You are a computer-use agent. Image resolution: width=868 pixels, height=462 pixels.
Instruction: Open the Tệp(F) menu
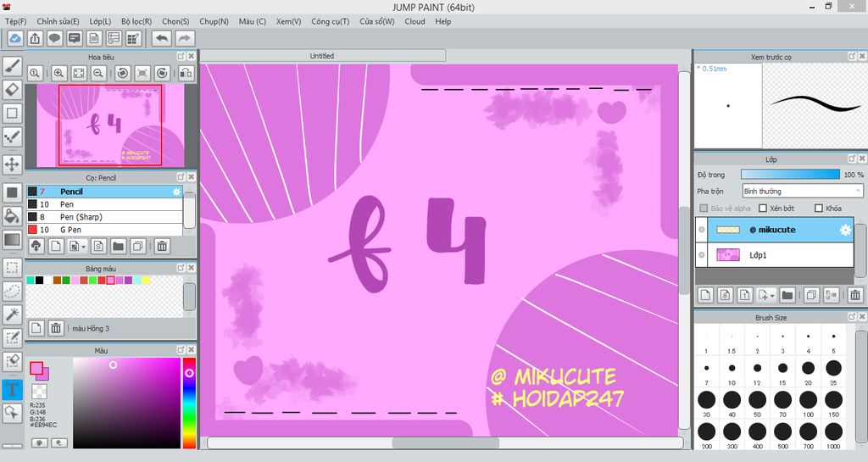pyautogui.click(x=15, y=21)
